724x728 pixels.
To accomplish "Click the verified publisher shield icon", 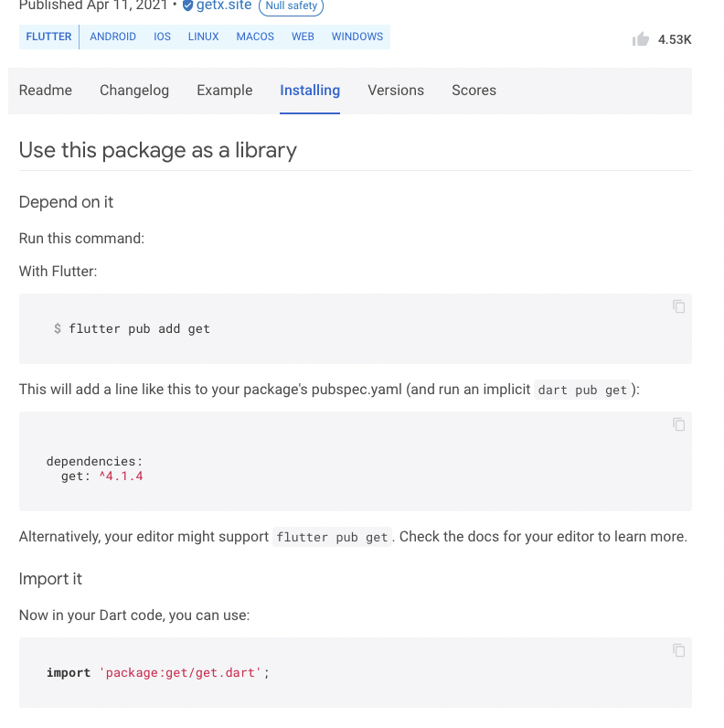I will pos(188,5).
